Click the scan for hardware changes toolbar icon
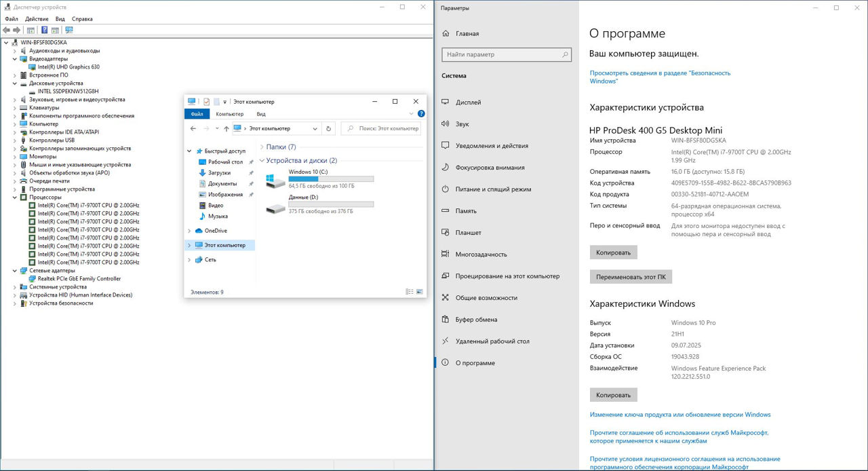Viewport: 868px width, 471px height. pos(68,30)
